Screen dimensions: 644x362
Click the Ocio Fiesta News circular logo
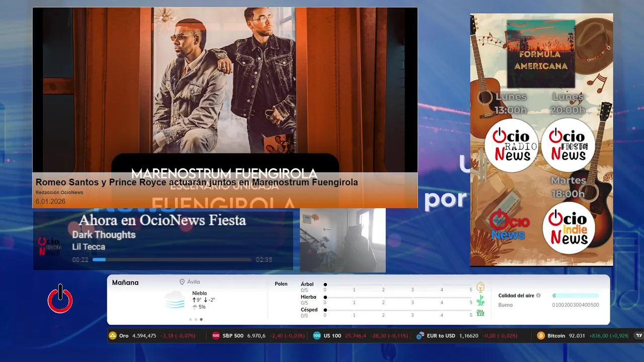568,146
